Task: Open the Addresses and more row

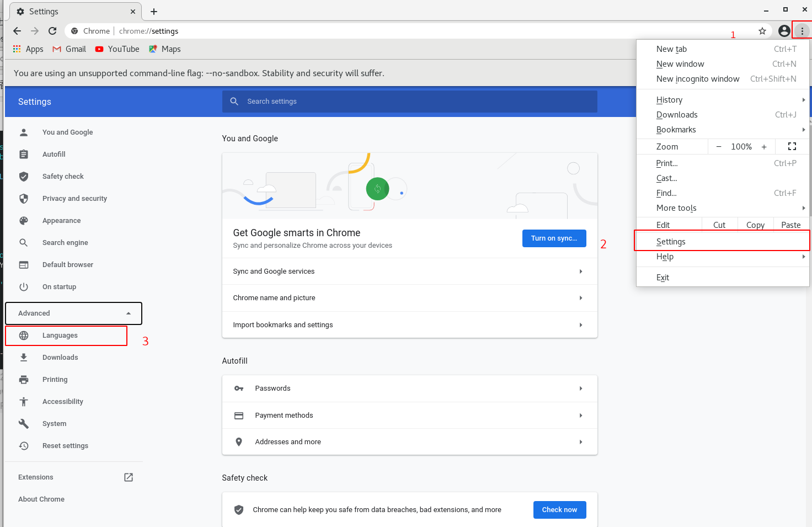Action: (x=409, y=442)
